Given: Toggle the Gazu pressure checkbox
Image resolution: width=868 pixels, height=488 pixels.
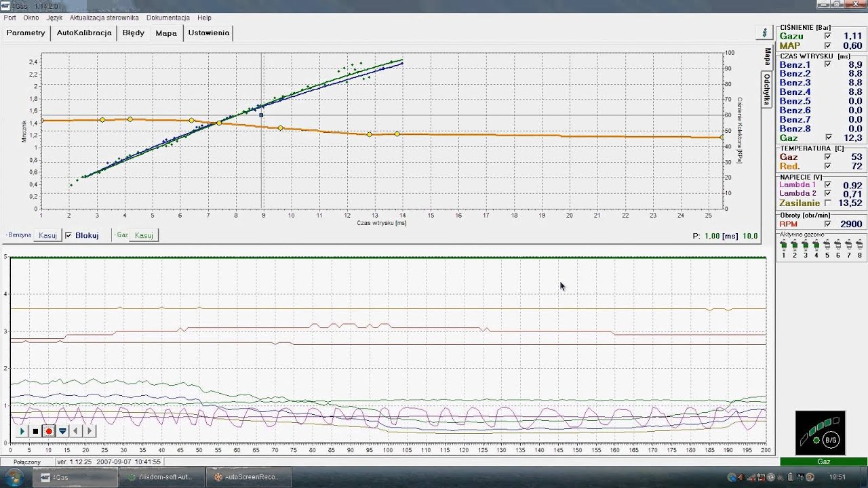Looking at the screenshot, I should (x=827, y=36).
